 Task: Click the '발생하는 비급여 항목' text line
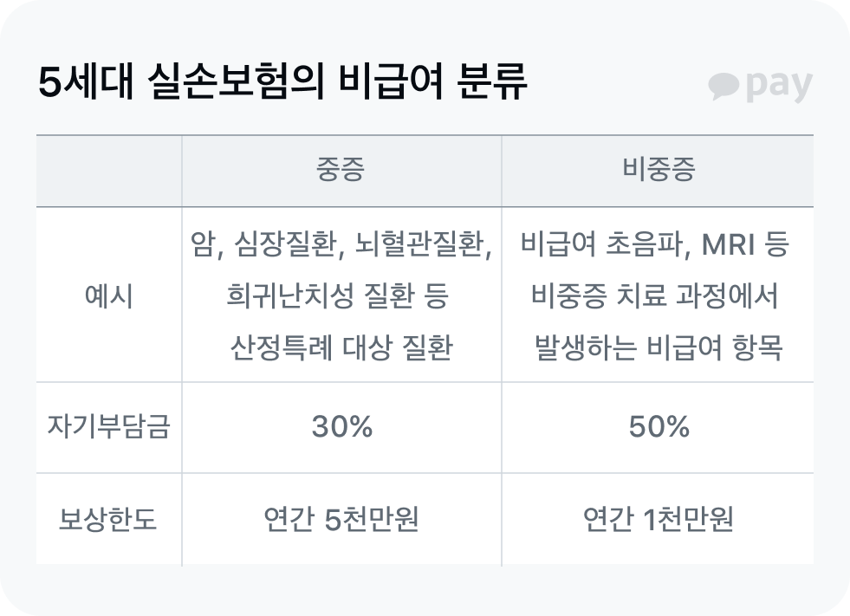click(659, 347)
